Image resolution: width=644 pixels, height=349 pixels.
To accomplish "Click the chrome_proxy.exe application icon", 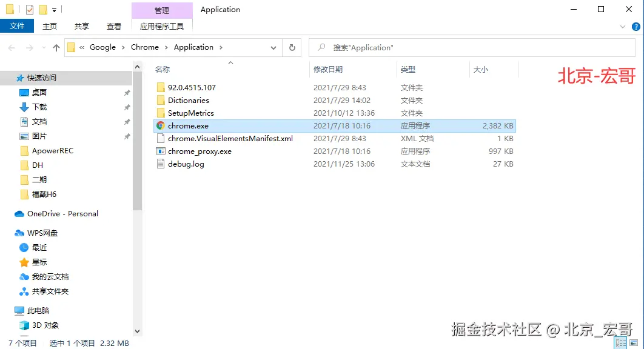I will 161,151.
